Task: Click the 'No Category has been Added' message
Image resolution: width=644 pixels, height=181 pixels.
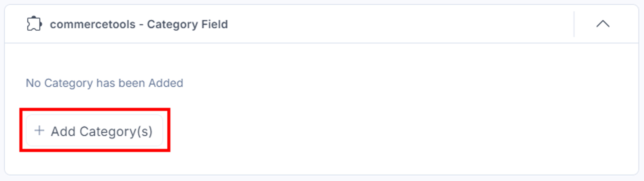Action: [x=104, y=83]
